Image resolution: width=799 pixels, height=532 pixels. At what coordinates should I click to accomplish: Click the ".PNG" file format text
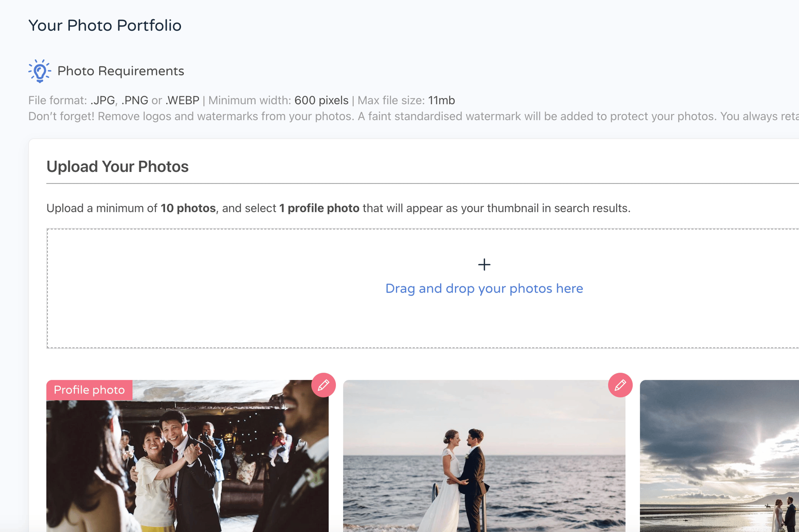click(135, 101)
